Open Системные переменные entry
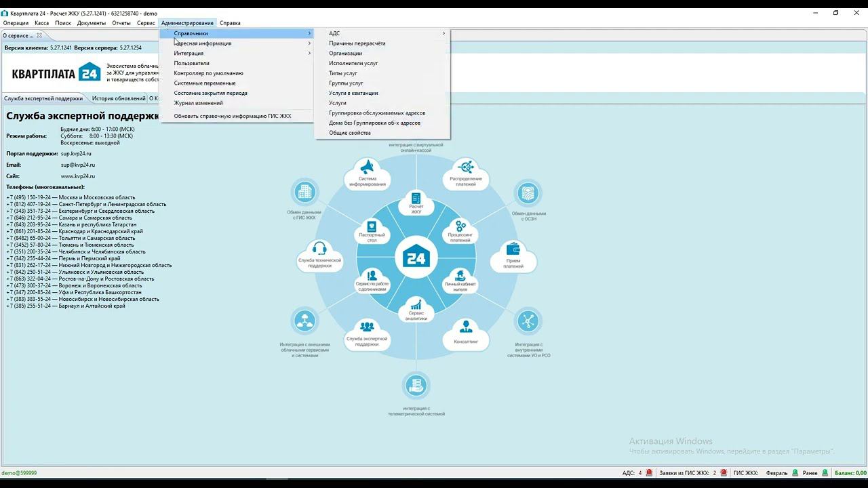 pos(237,83)
